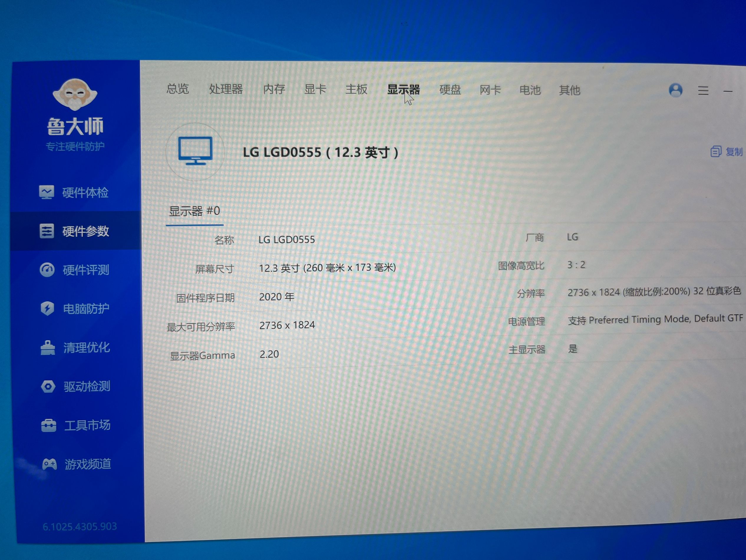Switch to the 硬盘 disk tab
This screenshot has height=560, width=746.
click(x=450, y=90)
